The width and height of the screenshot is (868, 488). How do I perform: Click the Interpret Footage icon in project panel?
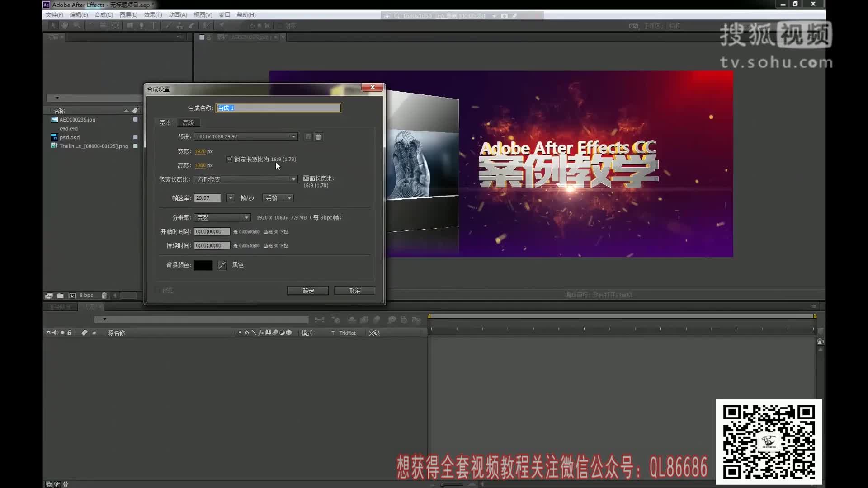click(x=49, y=296)
